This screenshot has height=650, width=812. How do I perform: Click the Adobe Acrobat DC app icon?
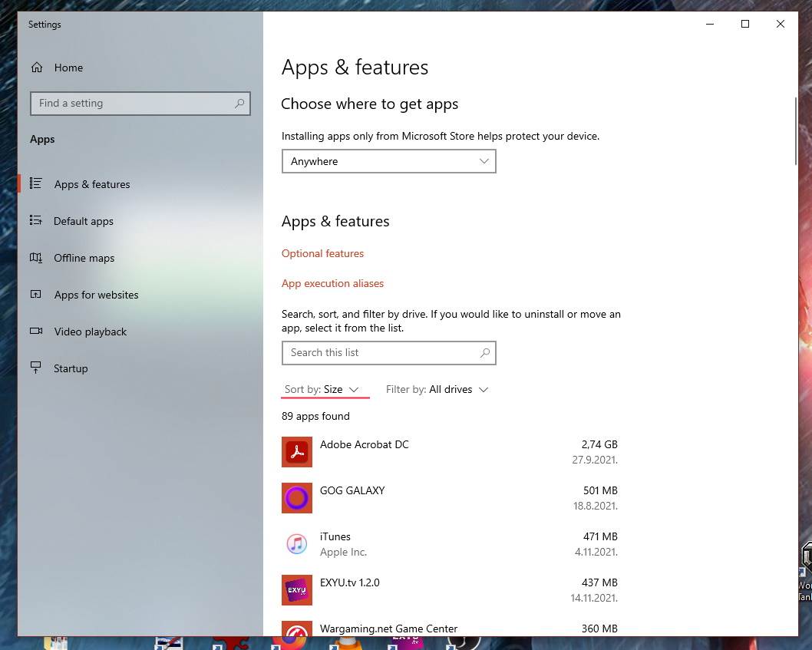[x=297, y=452]
